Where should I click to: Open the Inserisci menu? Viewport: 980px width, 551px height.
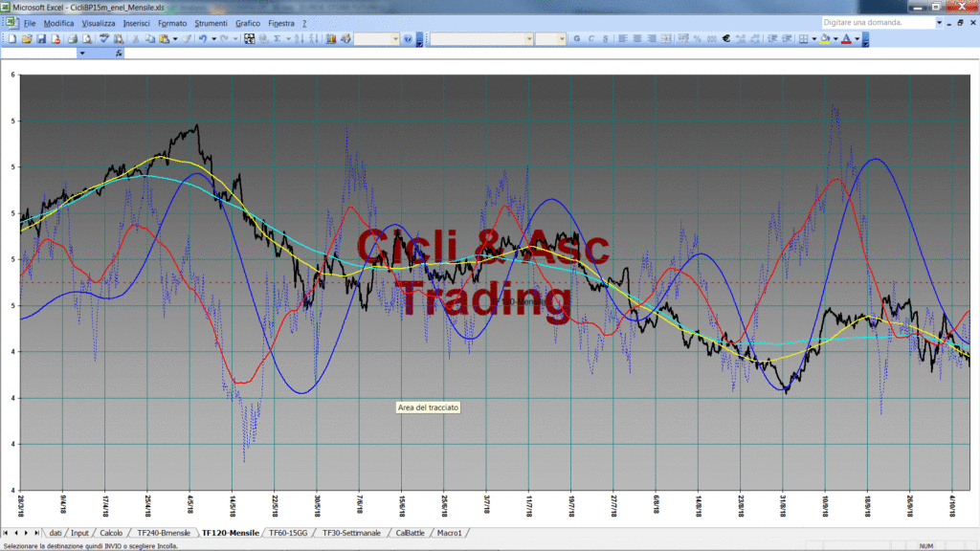pyautogui.click(x=136, y=23)
